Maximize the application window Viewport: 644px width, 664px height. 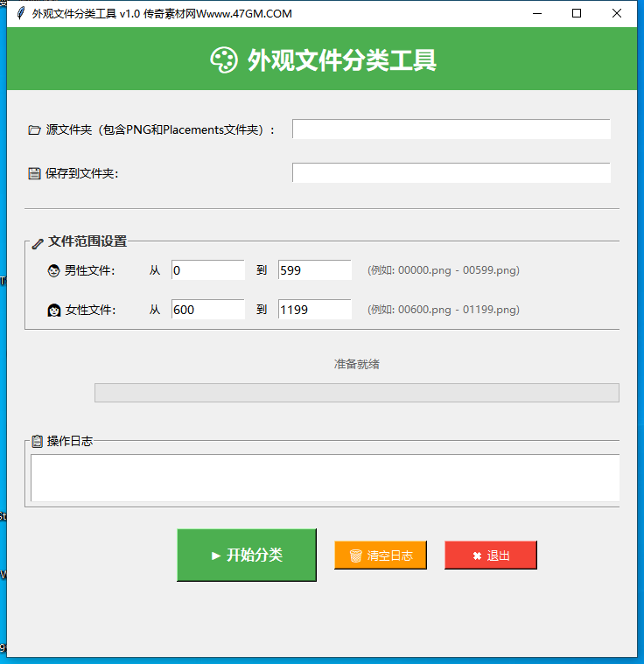coord(577,14)
